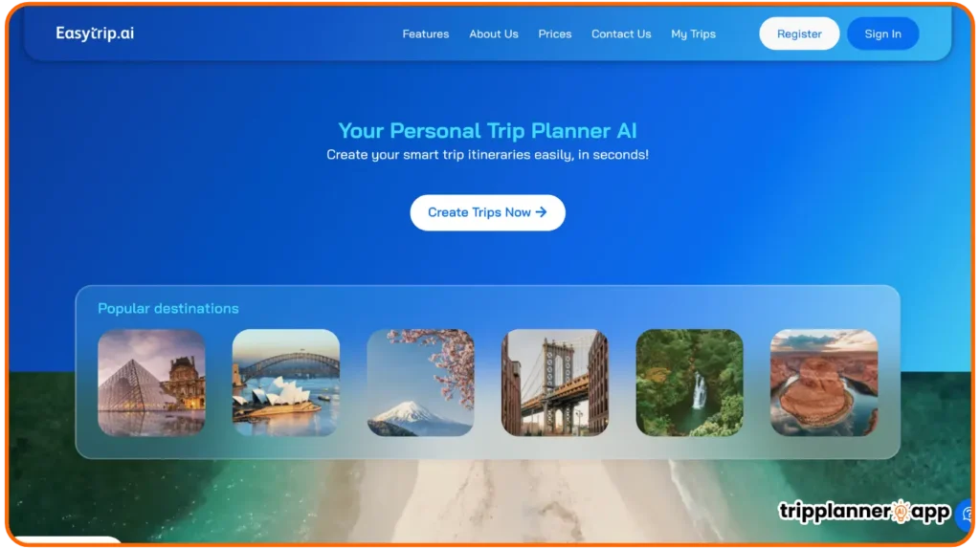Select the Louvre pyramid Paris thumbnail
Screen dimensions: 980x549
click(x=151, y=383)
